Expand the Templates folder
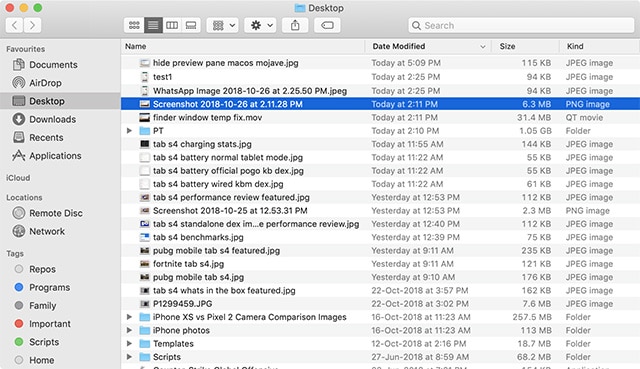 pos(129,343)
